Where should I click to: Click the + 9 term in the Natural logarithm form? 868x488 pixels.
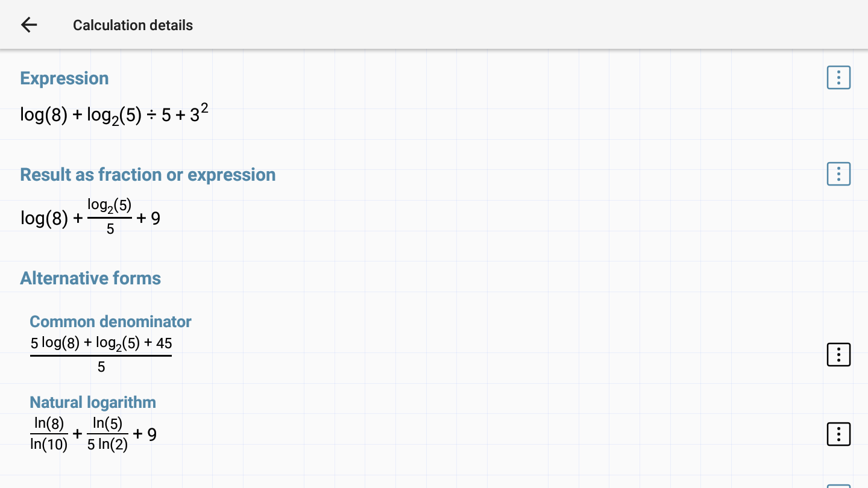pos(145,434)
